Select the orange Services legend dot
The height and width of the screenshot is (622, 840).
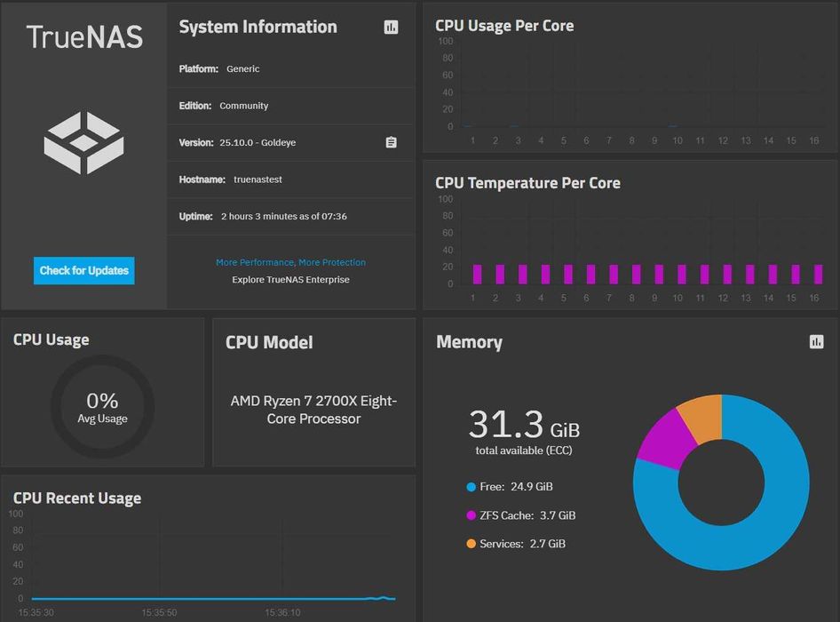pos(471,544)
